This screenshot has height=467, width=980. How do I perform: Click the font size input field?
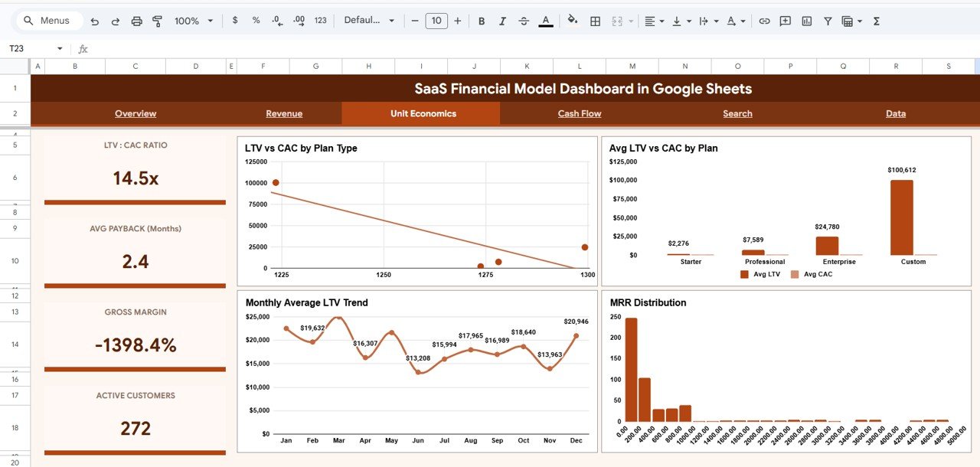(436, 21)
